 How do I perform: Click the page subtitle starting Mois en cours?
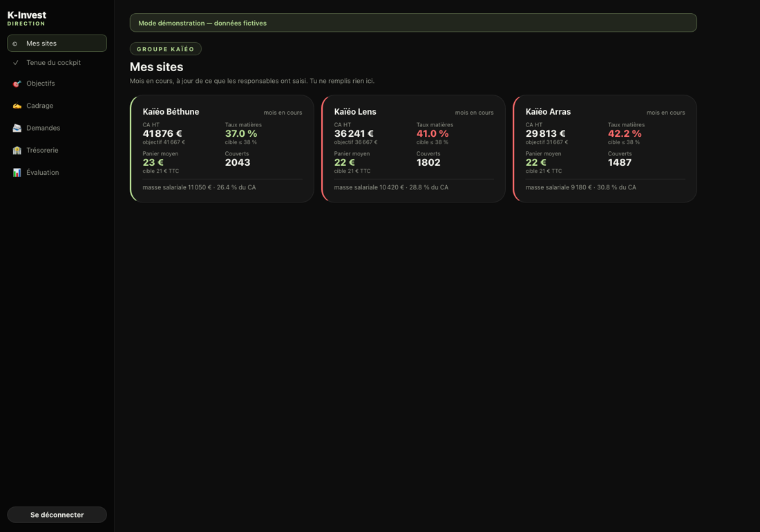(252, 81)
